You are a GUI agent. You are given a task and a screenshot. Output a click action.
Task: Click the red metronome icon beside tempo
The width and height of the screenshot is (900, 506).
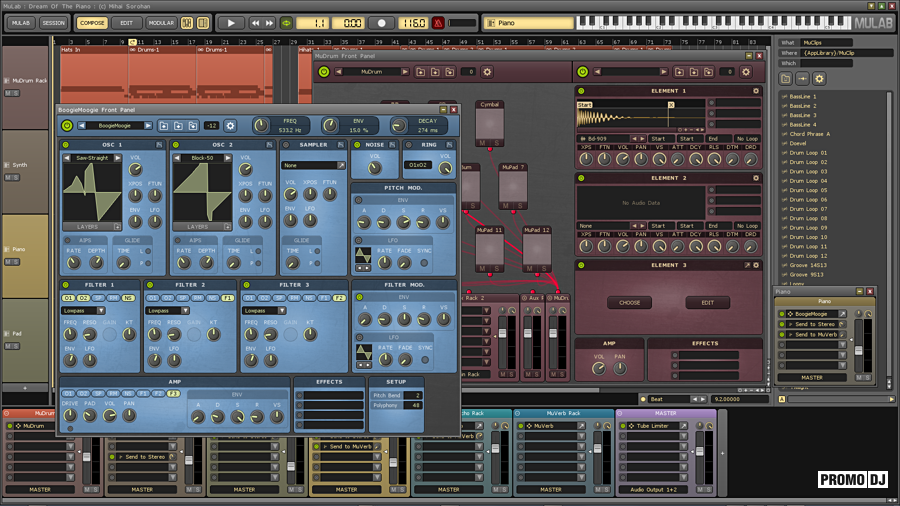[x=437, y=22]
